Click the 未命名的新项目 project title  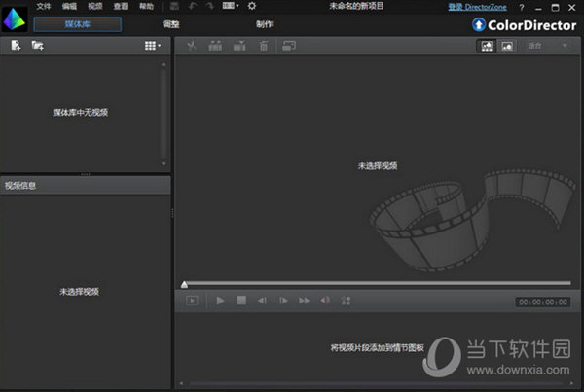(356, 6)
